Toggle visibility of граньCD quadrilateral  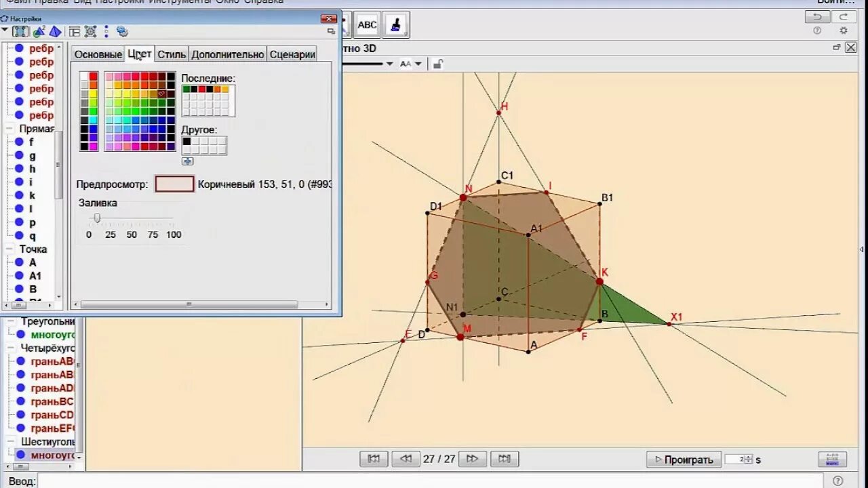[x=21, y=415]
